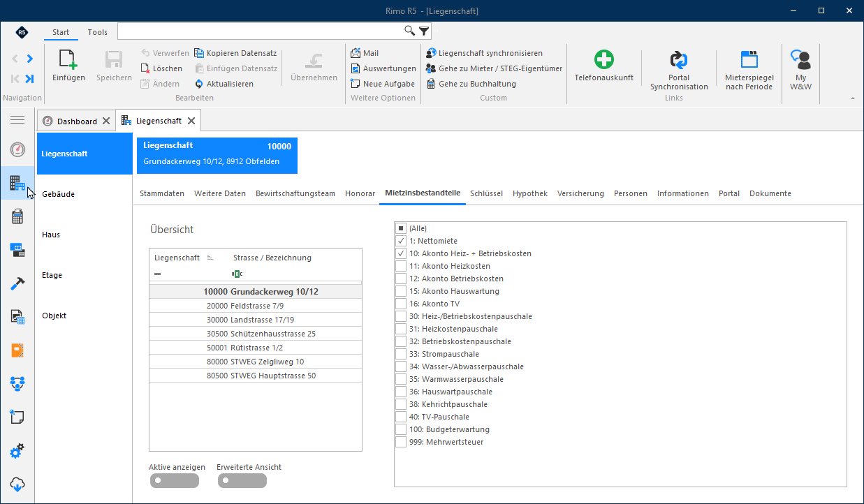The width and height of the screenshot is (864, 504).
Task: Open the search box filter dropdown
Action: coord(424,31)
